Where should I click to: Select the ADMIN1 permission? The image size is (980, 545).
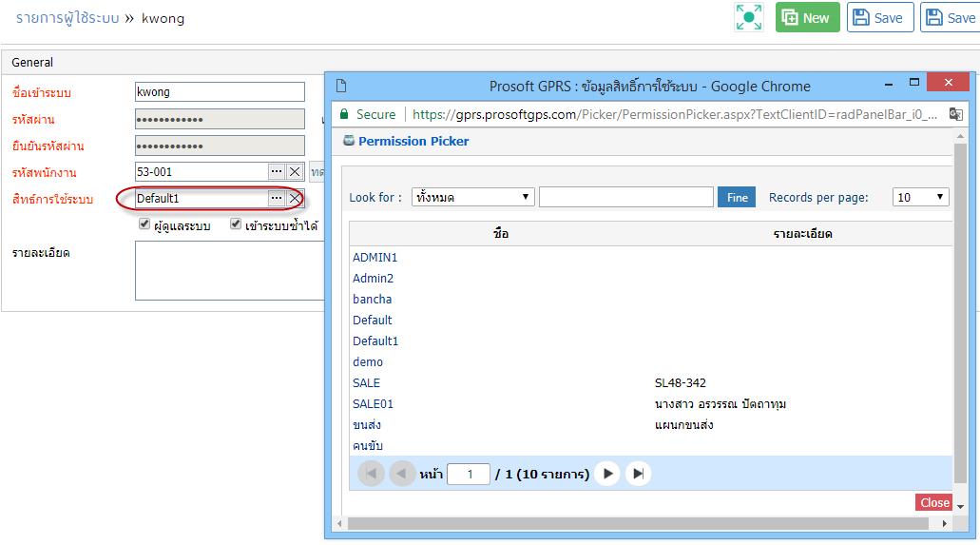pos(375,257)
